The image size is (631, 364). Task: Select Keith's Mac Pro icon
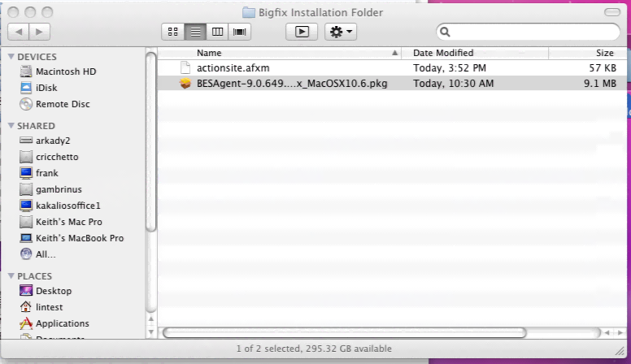26,222
